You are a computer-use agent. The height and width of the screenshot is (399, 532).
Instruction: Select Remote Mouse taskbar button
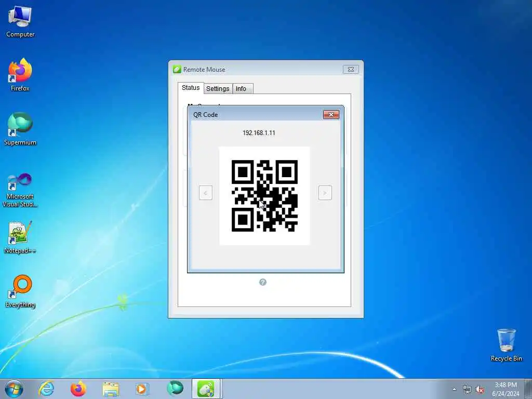pos(207,389)
